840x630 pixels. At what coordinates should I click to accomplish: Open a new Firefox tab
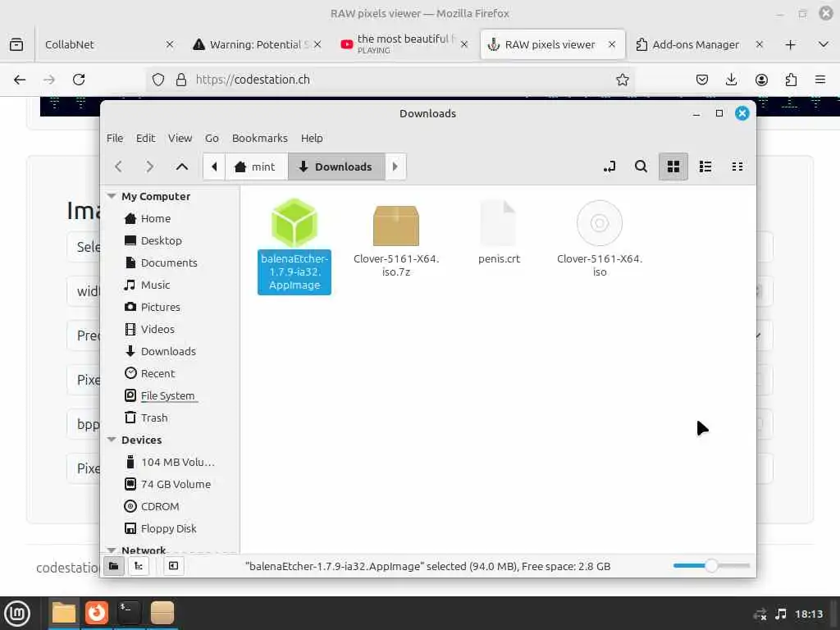pyautogui.click(x=790, y=44)
